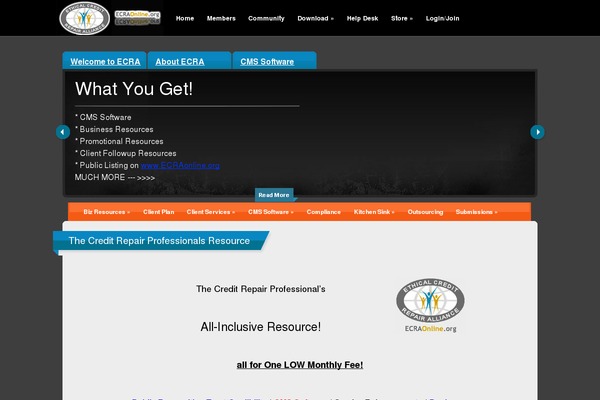Expand CMS Software in orange menu

[271, 212]
